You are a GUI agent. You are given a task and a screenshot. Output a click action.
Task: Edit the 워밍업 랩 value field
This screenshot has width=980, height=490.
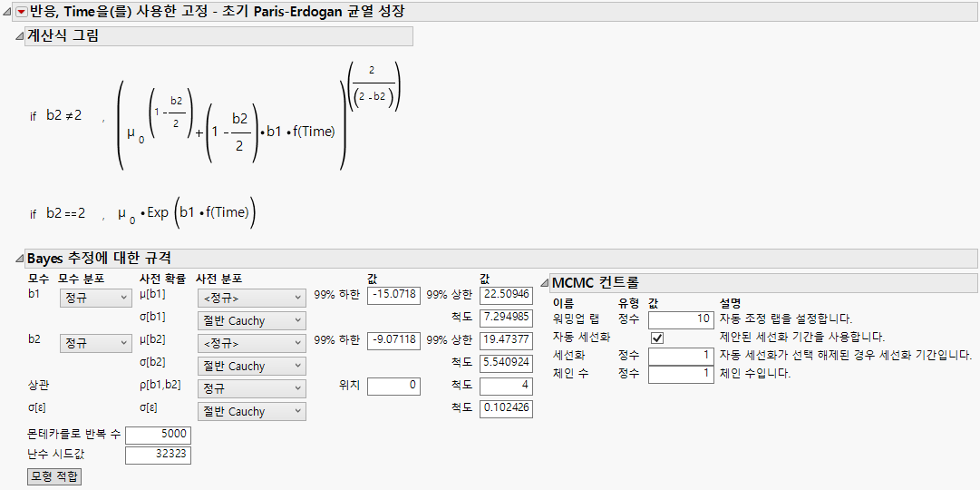pos(681,319)
